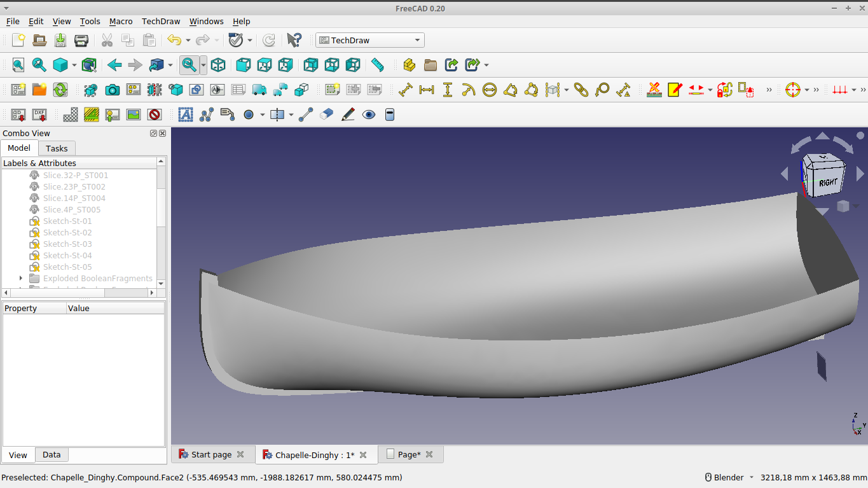Insert a Diameter Dimension
The image size is (868, 488).
[490, 90]
